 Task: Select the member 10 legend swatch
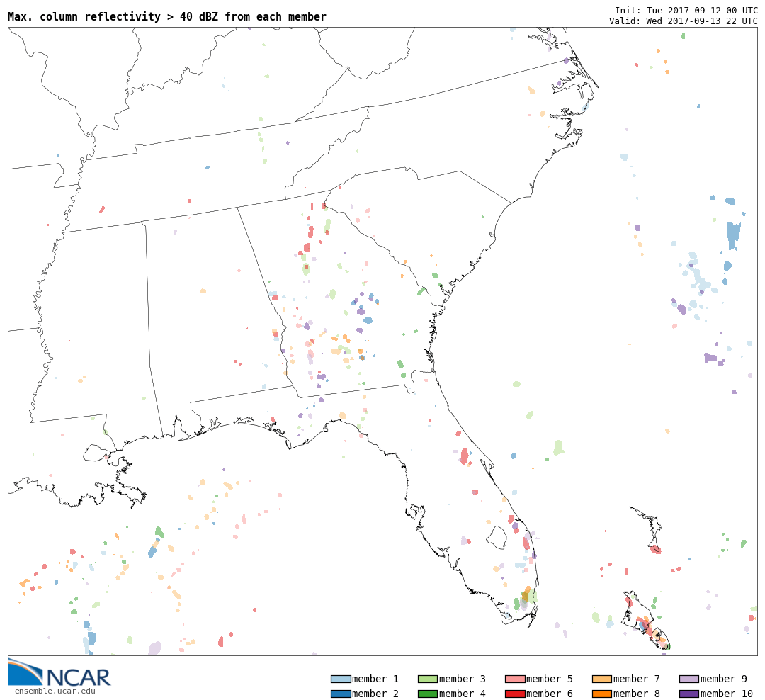689,694
